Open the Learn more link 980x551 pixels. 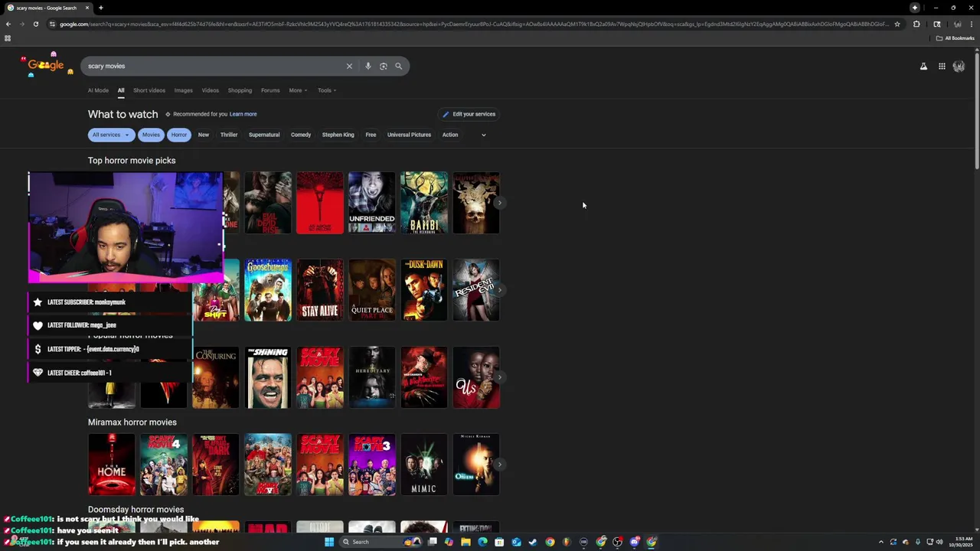coord(243,114)
